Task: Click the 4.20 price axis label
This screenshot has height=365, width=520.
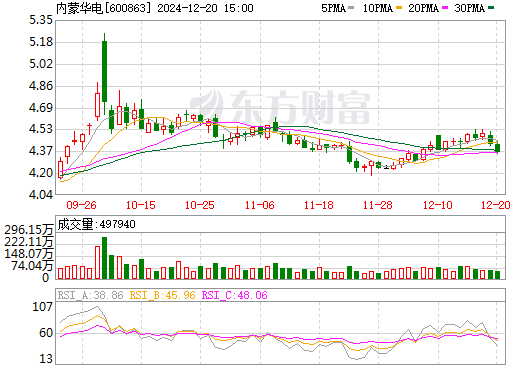Action: point(41,173)
